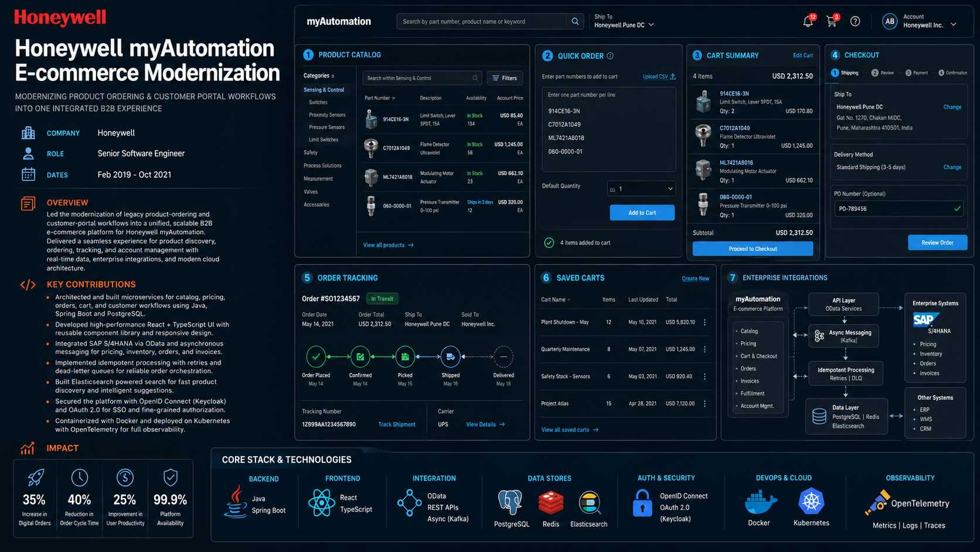
Task: Open options menu for Safety Stock cart
Action: 705,377
